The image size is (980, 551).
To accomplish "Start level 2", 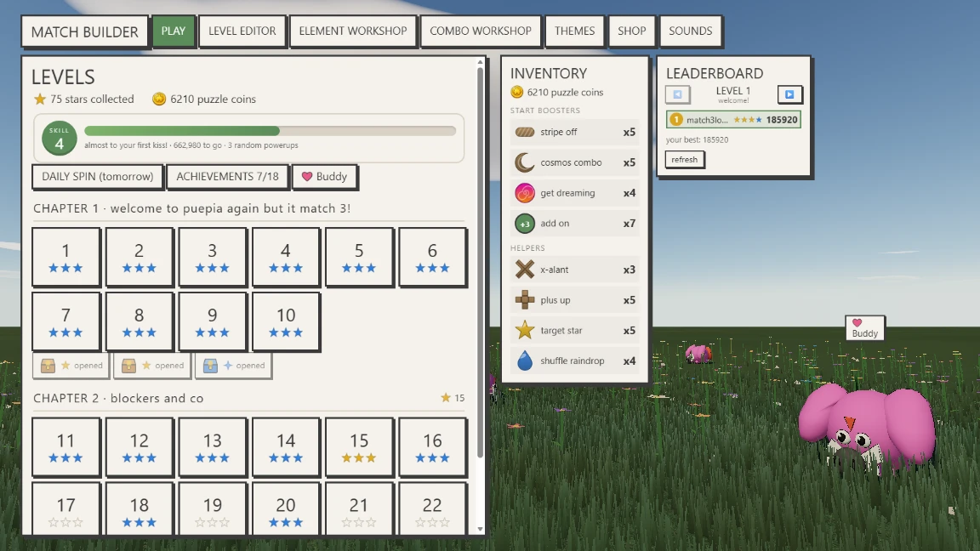I will tap(139, 257).
